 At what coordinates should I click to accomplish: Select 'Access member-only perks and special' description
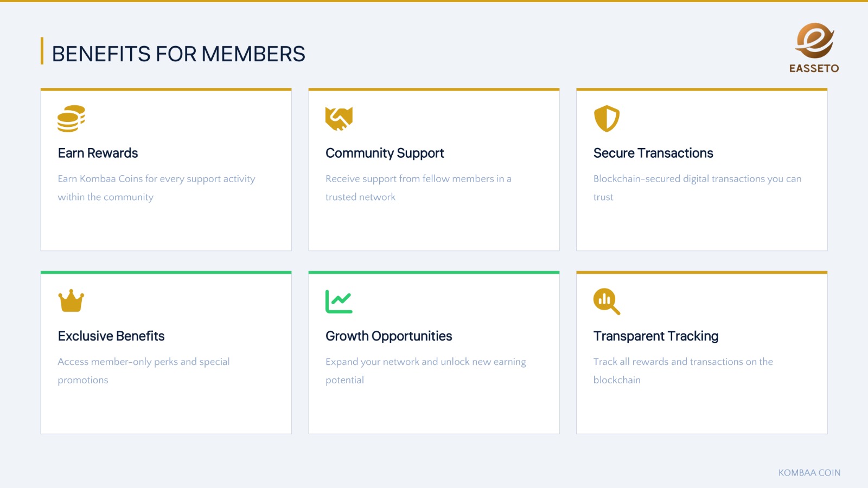144,362
